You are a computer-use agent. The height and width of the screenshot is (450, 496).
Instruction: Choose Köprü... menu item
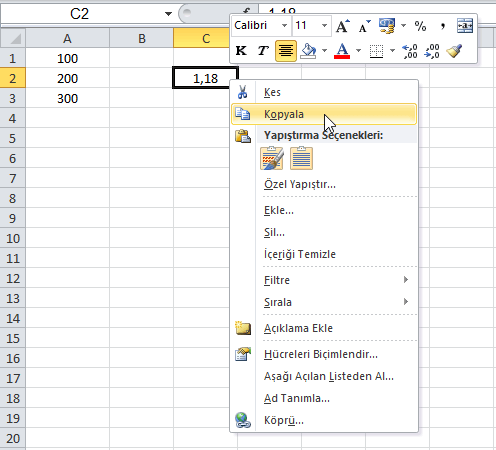[x=324, y=420]
